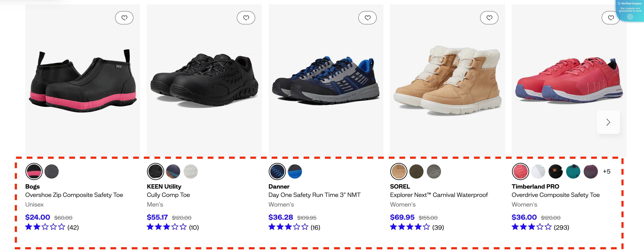Viewport: 644px width, 252px height.
Task: Switch KEEN Utility shoes to white colorway
Action: 191,171
